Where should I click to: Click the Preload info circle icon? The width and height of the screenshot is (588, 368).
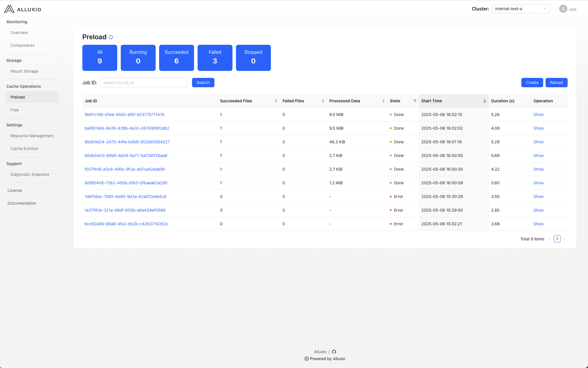(111, 37)
